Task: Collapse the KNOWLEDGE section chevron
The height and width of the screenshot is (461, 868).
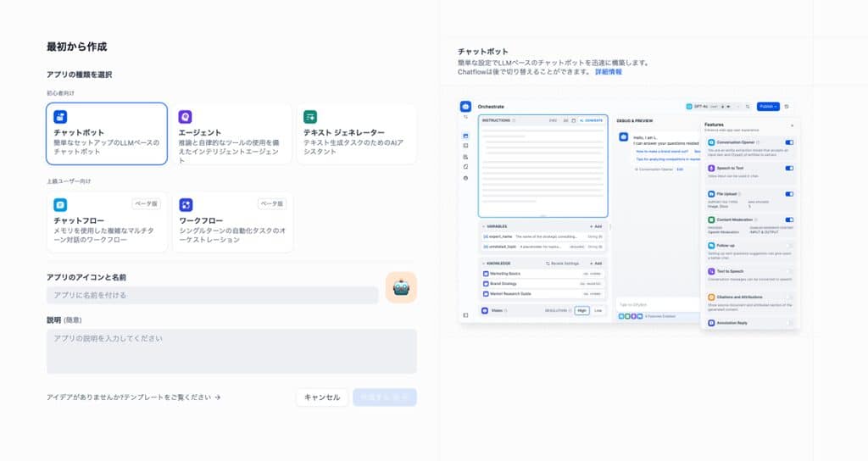Action: click(x=484, y=264)
